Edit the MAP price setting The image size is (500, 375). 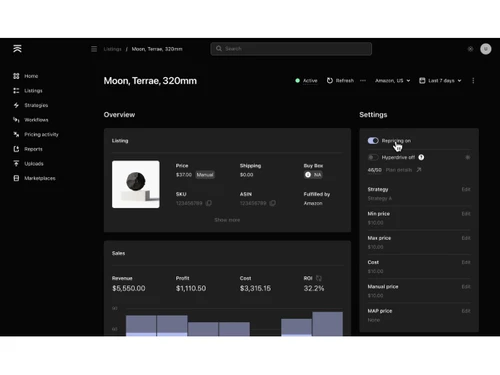point(466,311)
